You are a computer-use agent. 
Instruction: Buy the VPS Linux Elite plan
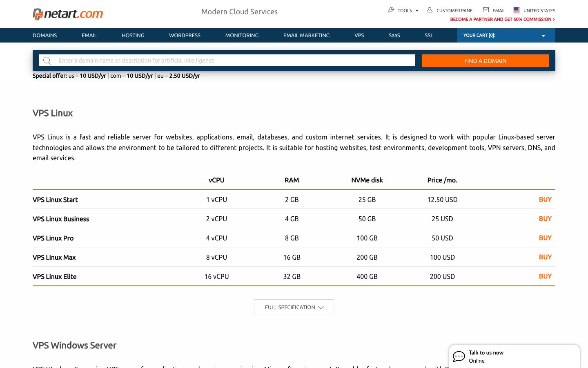[545, 276]
